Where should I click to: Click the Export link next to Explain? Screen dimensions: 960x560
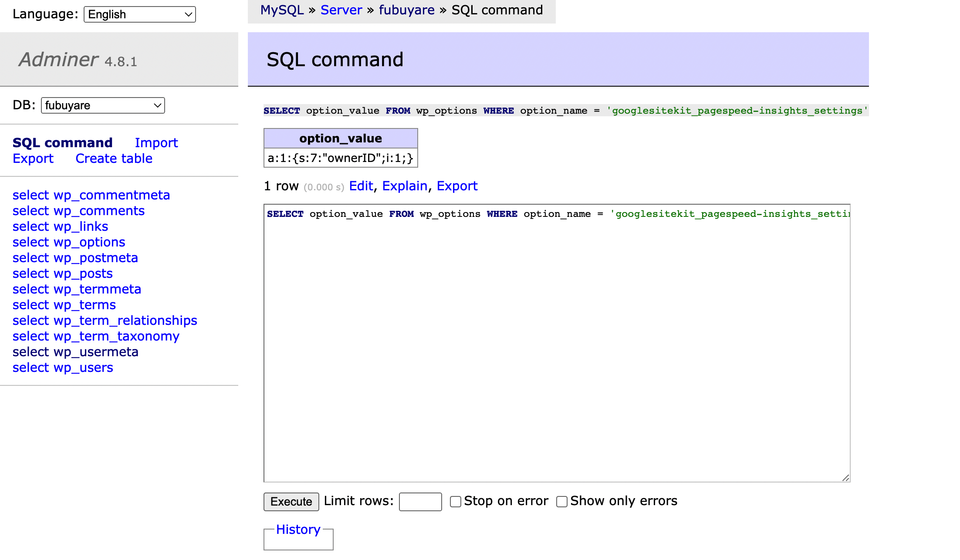[x=457, y=186]
